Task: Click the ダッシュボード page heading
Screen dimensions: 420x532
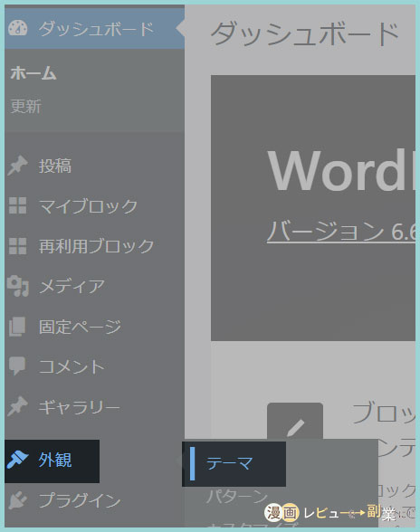Action: (305, 33)
